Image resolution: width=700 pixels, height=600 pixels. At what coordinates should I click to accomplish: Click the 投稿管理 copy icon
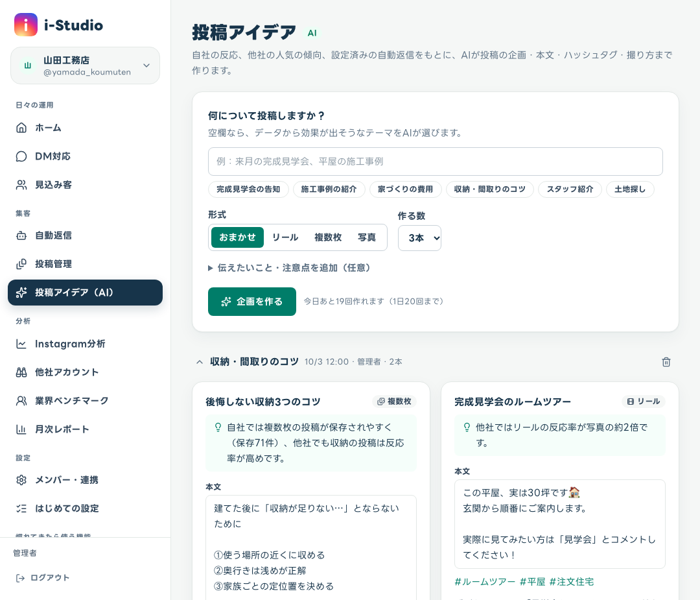tap(21, 264)
